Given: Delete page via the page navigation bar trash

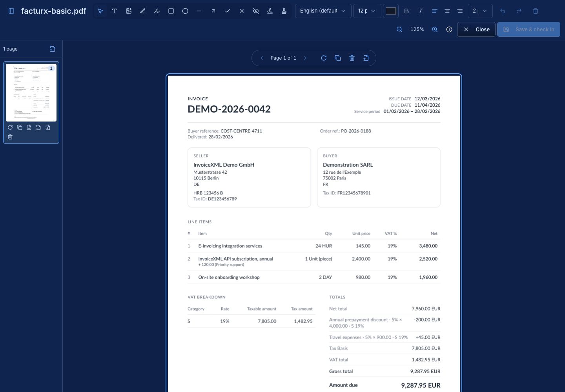Looking at the screenshot, I should point(352,58).
